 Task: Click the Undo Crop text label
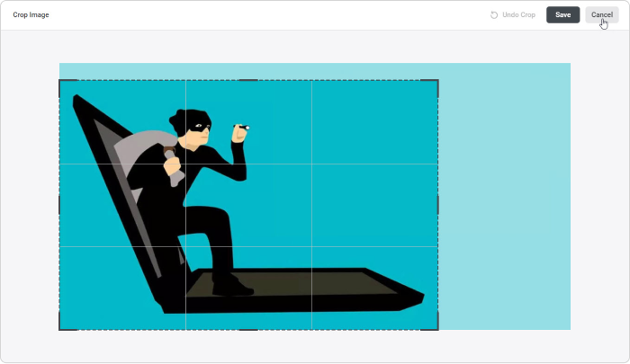pos(518,15)
